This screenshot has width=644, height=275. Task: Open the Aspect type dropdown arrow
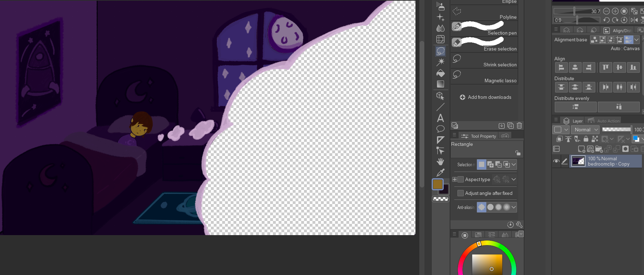tap(514, 179)
